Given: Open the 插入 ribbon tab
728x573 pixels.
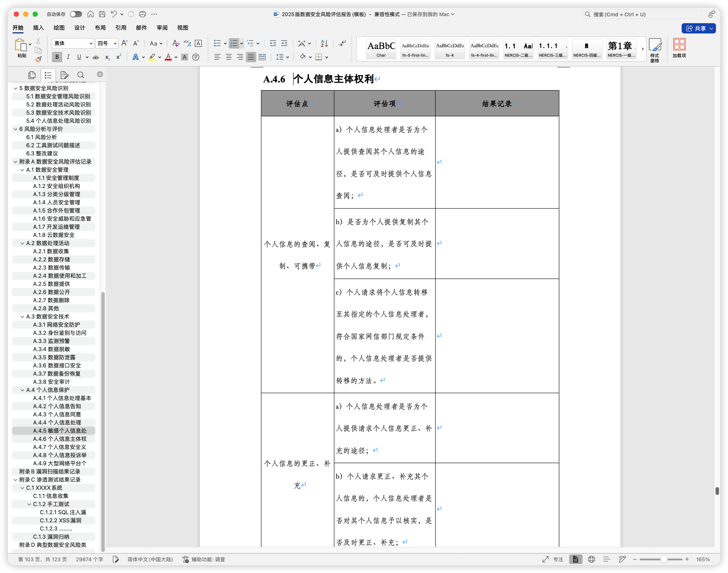Looking at the screenshot, I should pyautogui.click(x=38, y=28).
